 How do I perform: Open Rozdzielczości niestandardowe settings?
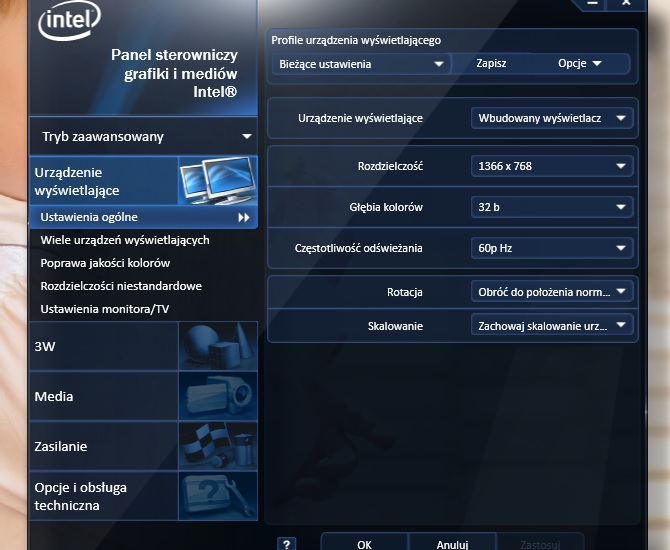coord(121,286)
